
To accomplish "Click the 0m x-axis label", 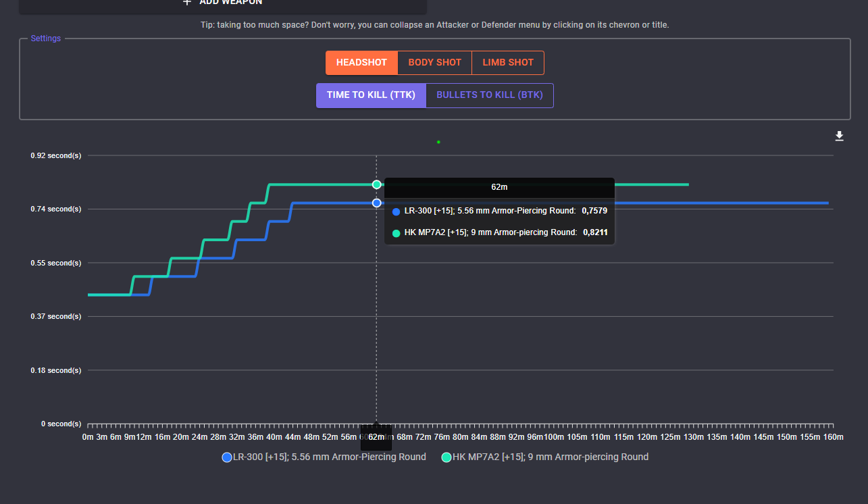I will click(x=88, y=437).
